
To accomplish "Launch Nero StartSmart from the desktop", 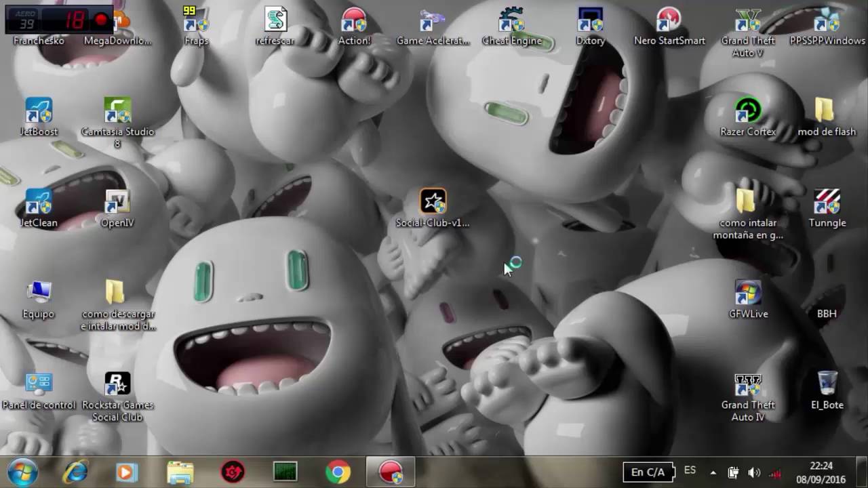I will (669, 26).
